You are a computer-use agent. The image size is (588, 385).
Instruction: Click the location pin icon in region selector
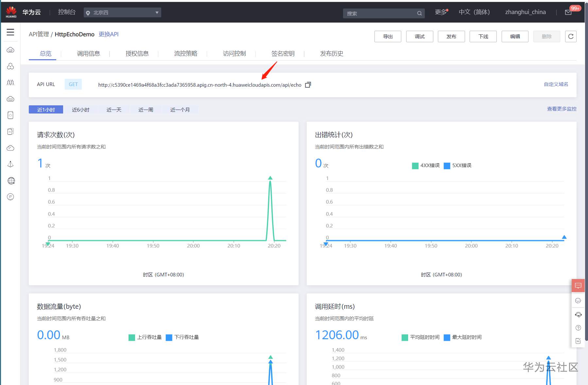88,13
